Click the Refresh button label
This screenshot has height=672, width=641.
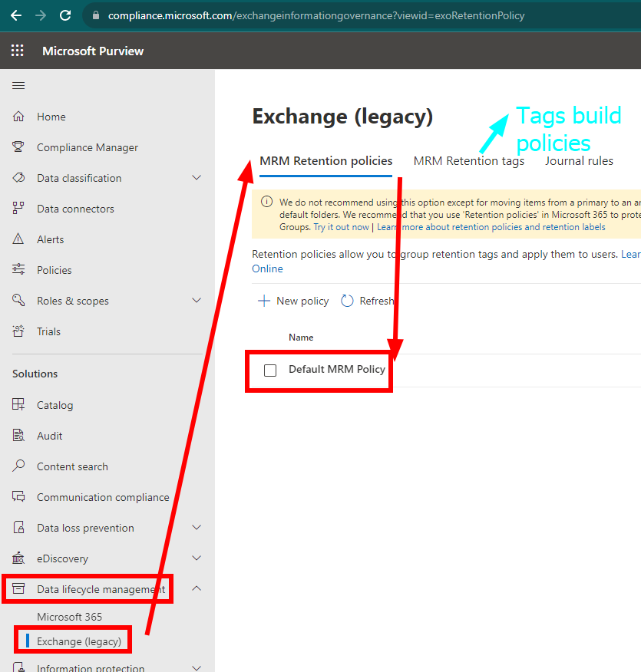point(376,301)
